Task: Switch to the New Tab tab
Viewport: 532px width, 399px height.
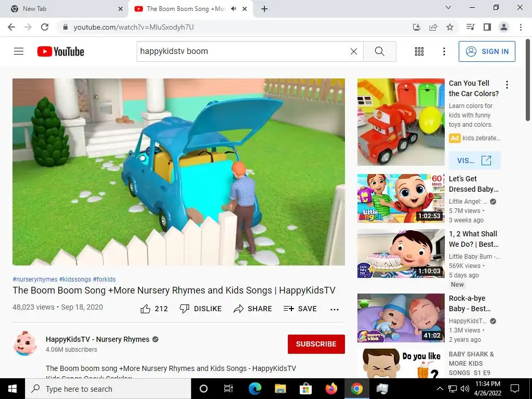Action: coord(64,9)
